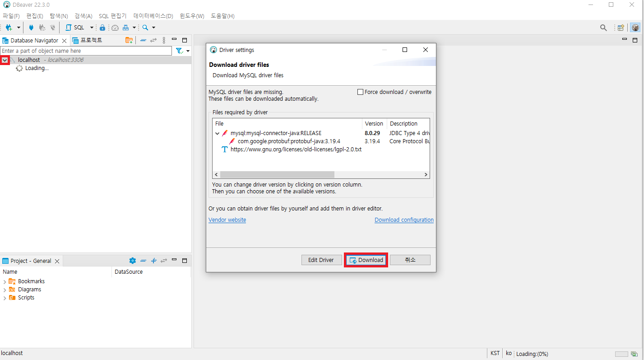Expand the Scripts folder

[5, 298]
